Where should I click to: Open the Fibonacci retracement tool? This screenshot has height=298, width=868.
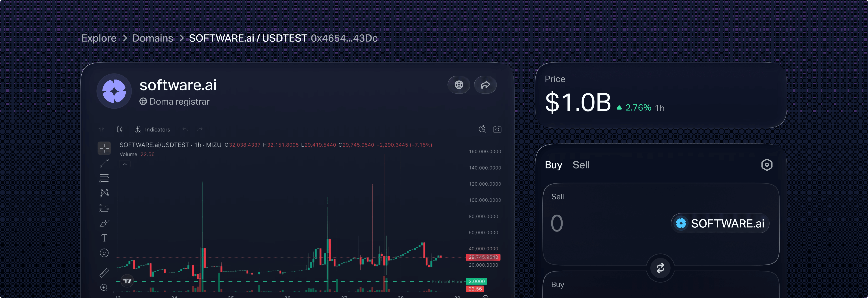click(104, 178)
